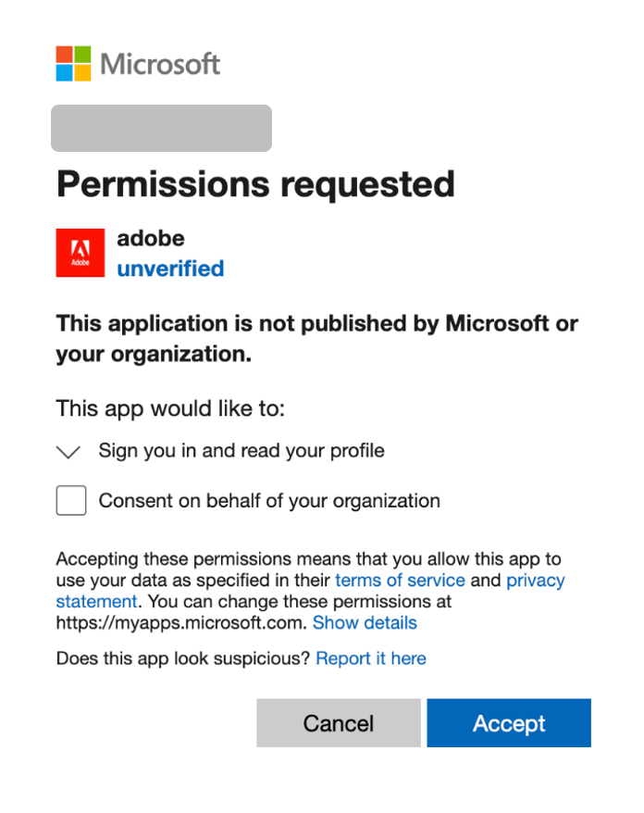The height and width of the screenshot is (813, 644).
Task: Click Report it here link
Action: (x=371, y=658)
